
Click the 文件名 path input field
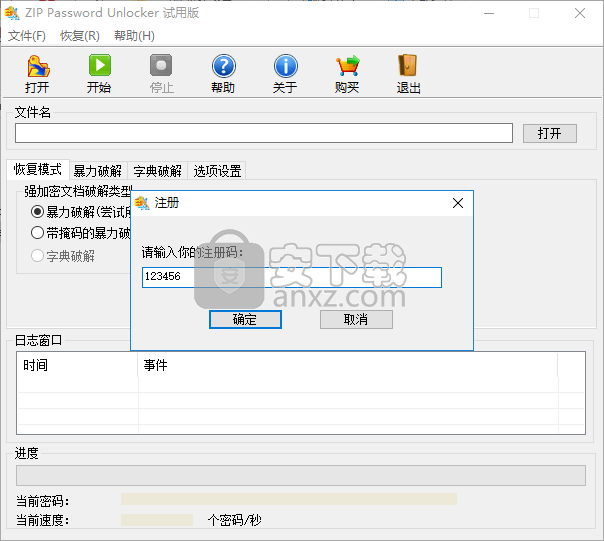point(264,133)
